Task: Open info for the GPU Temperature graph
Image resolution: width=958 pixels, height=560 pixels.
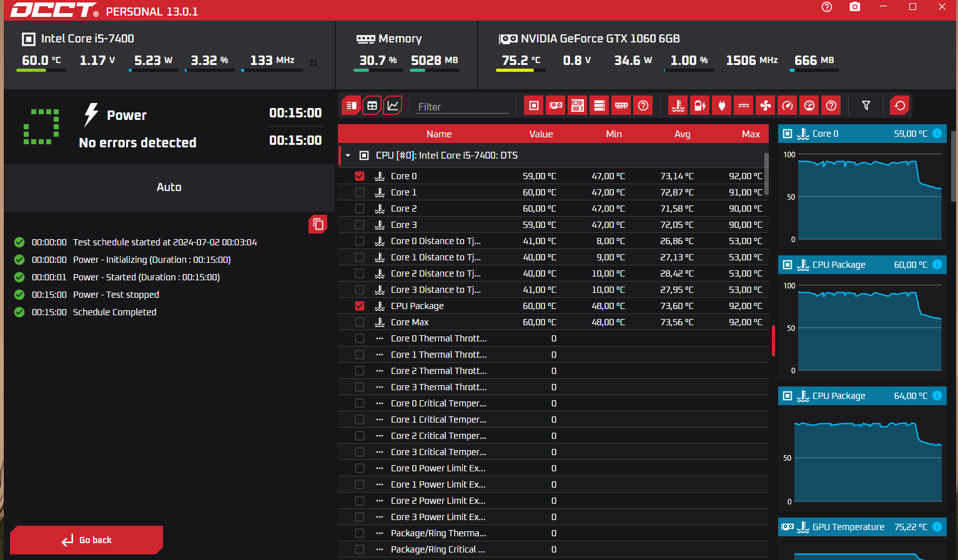Action: click(937, 527)
